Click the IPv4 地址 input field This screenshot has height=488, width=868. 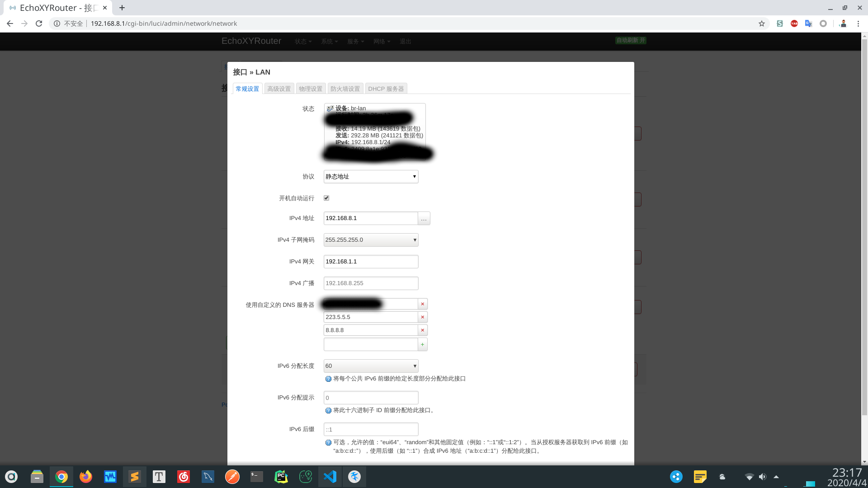[x=371, y=218]
